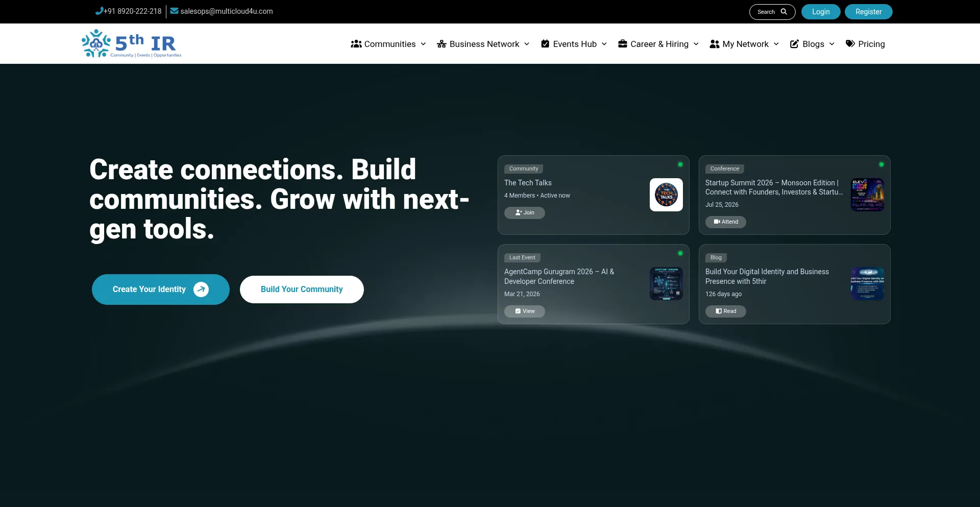
Task: Click the salesops@multicloud4u.com email link
Action: [227, 11]
